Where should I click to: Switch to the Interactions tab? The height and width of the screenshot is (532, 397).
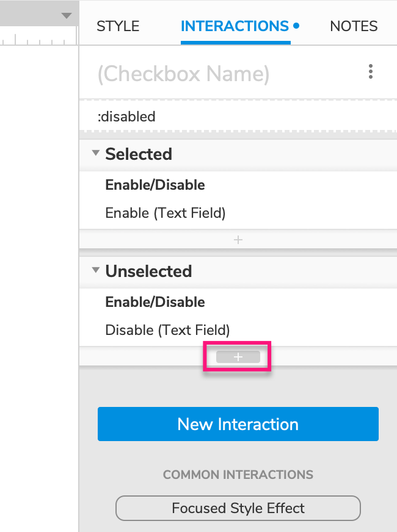(235, 26)
